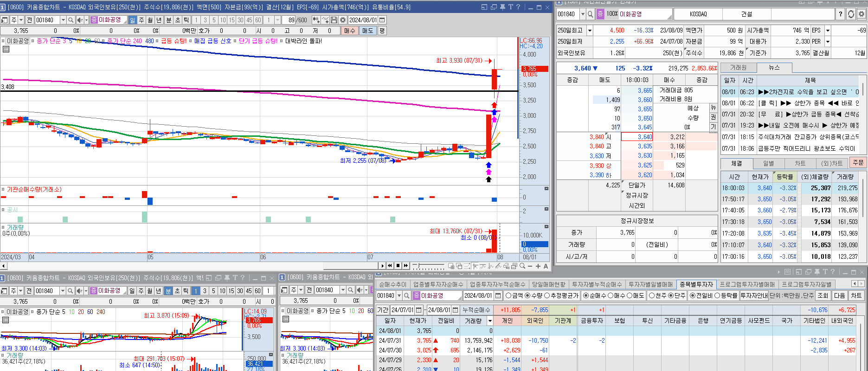Open calendar next to 2024/08/01 in investor window
868x371 pixels.
498,295
